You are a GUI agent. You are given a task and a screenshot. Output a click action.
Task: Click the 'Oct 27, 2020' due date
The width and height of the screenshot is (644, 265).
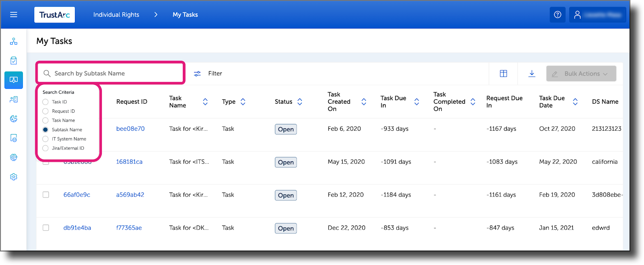(557, 129)
